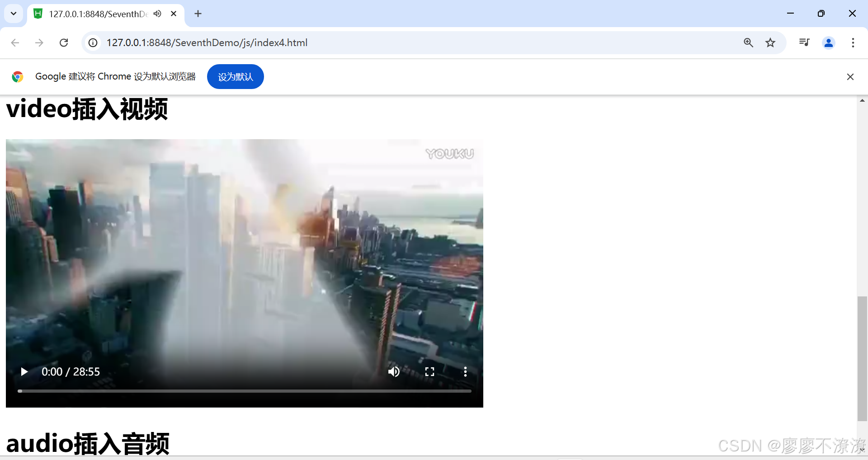View site information icon
The image size is (868, 460).
point(93,42)
